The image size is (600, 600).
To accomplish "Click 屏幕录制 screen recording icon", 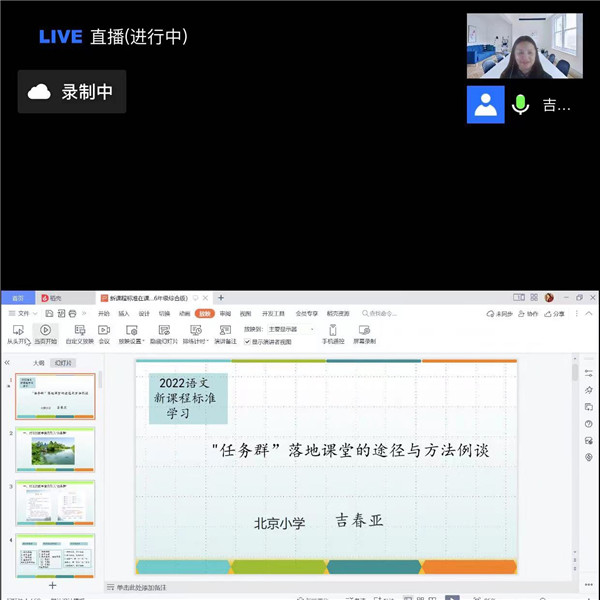I will click(x=364, y=330).
